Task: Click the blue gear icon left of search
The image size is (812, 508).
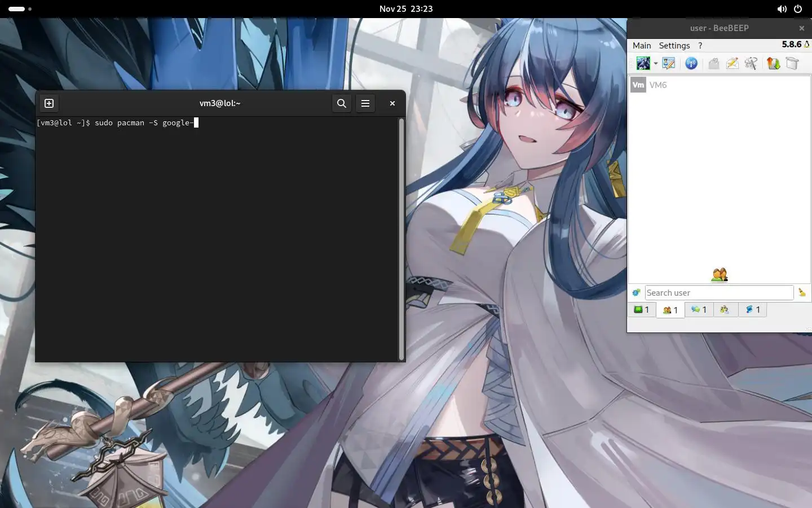Action: [x=636, y=292]
